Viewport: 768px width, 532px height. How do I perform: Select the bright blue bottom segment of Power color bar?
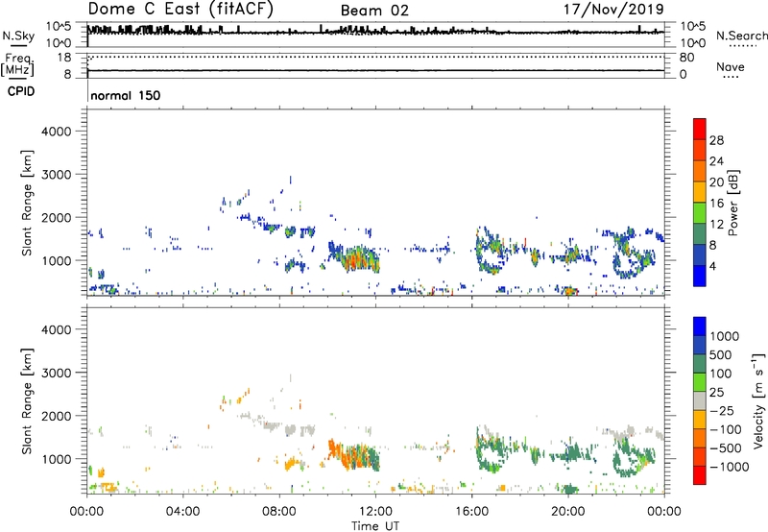pyautogui.click(x=700, y=276)
